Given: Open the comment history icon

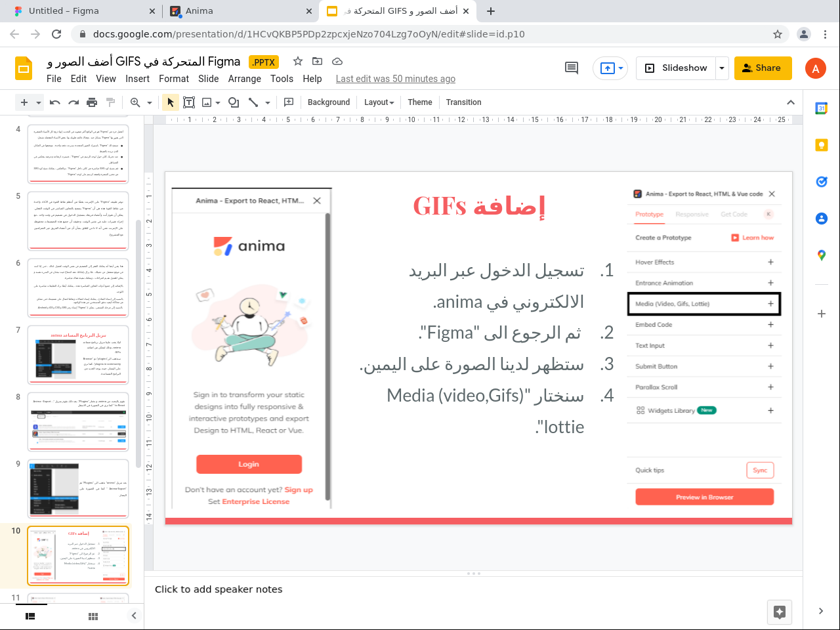Looking at the screenshot, I should (x=572, y=68).
